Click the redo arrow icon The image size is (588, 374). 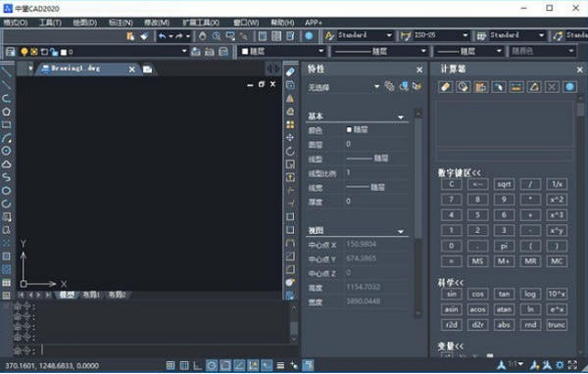[179, 36]
